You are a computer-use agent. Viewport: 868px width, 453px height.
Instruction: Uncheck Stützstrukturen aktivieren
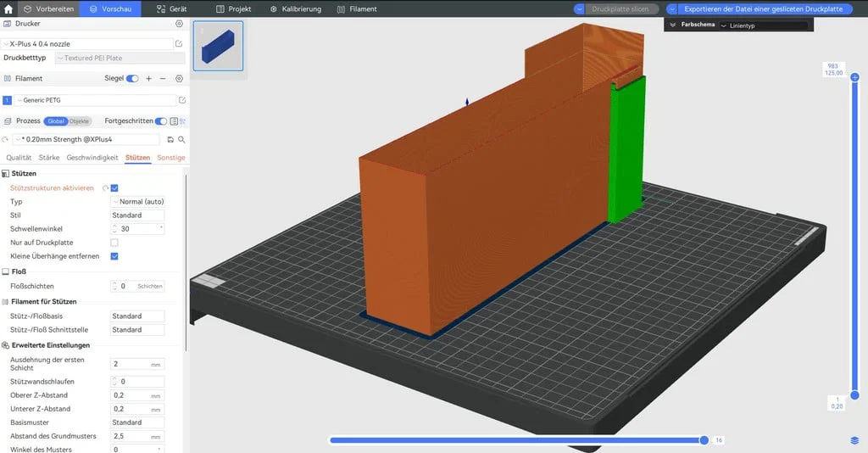pos(114,188)
